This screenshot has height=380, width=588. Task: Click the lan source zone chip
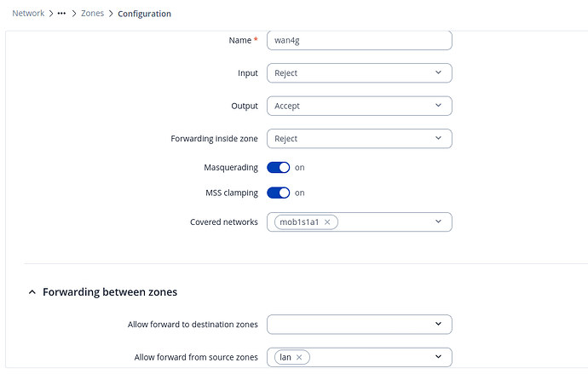tap(285, 357)
